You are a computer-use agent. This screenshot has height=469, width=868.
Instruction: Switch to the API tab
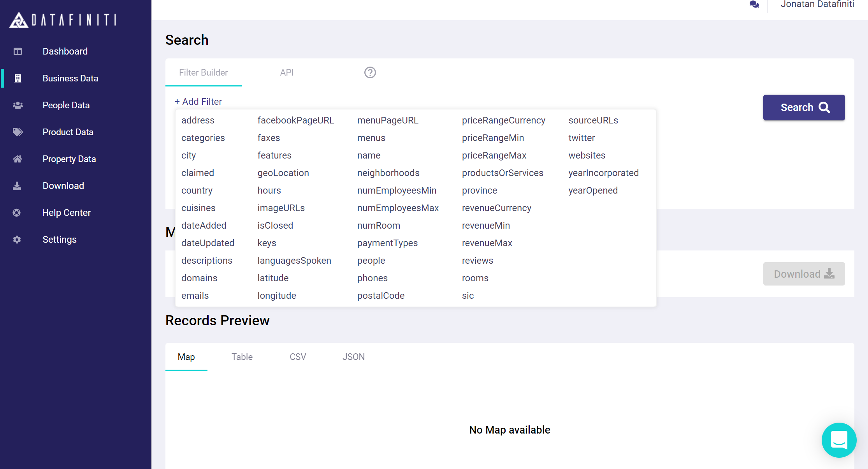coord(286,72)
